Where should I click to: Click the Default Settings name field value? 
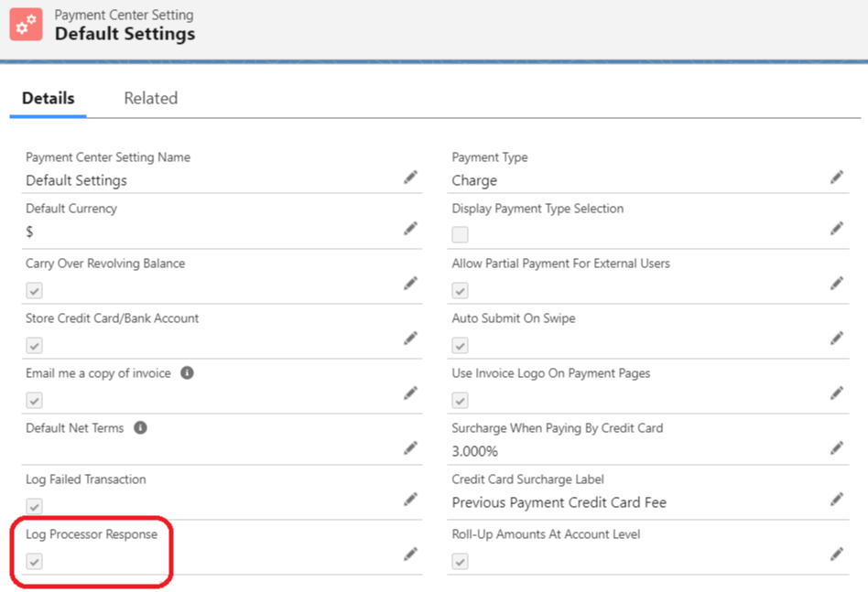click(x=76, y=180)
